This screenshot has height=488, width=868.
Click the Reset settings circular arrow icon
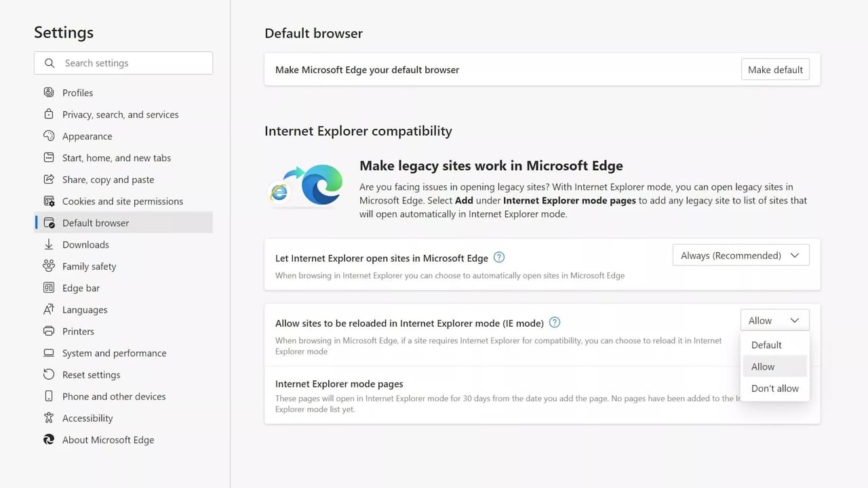pyautogui.click(x=48, y=374)
